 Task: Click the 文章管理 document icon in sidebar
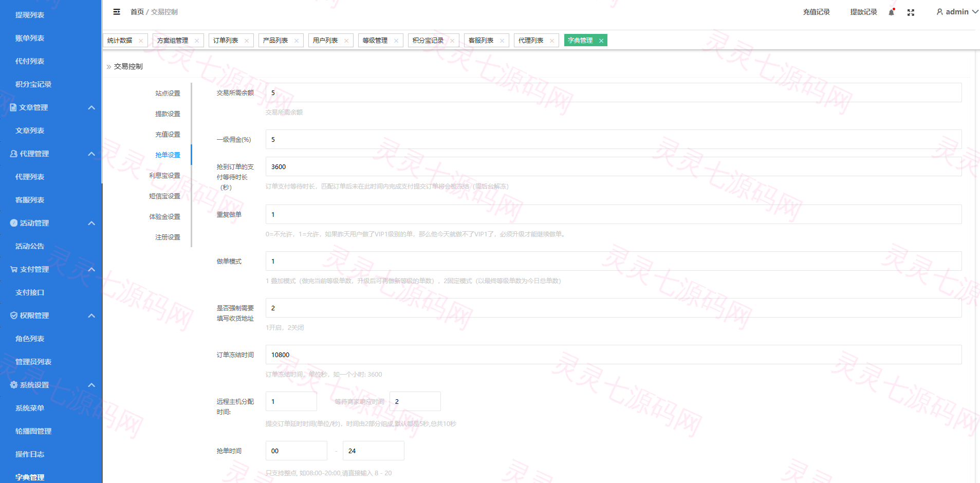click(x=13, y=107)
